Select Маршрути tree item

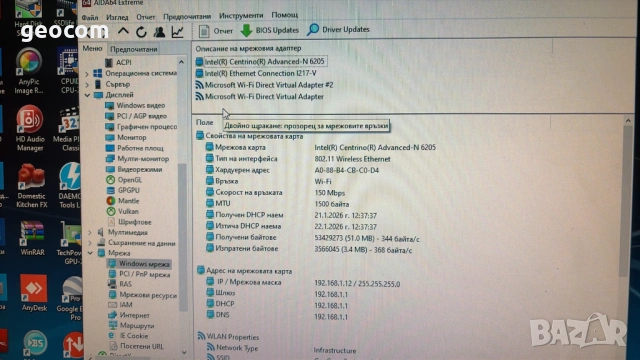pyautogui.click(x=131, y=326)
